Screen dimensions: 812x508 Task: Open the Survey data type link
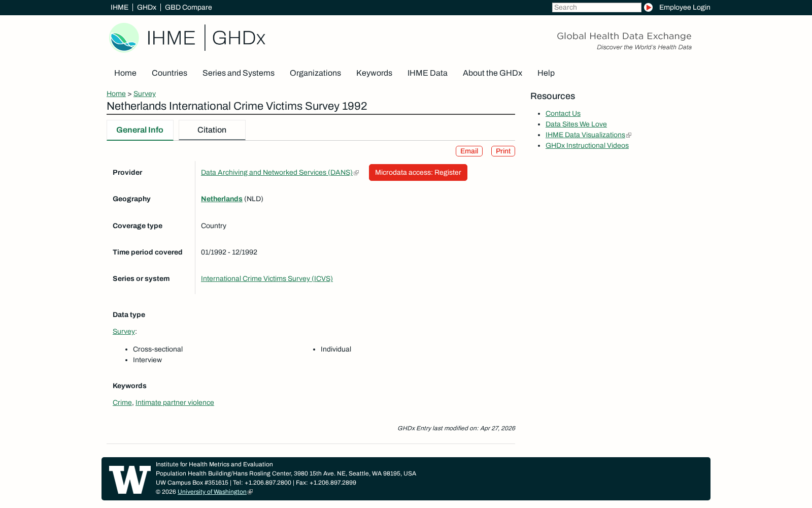(x=124, y=331)
